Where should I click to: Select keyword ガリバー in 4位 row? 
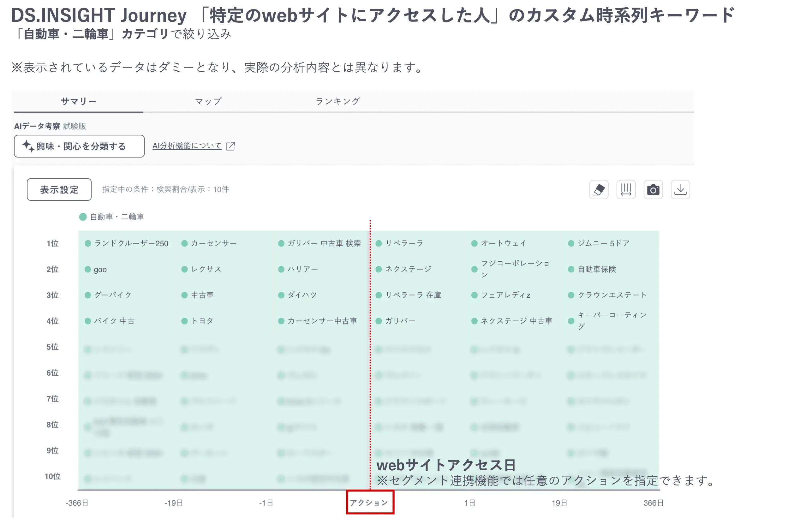pos(400,321)
